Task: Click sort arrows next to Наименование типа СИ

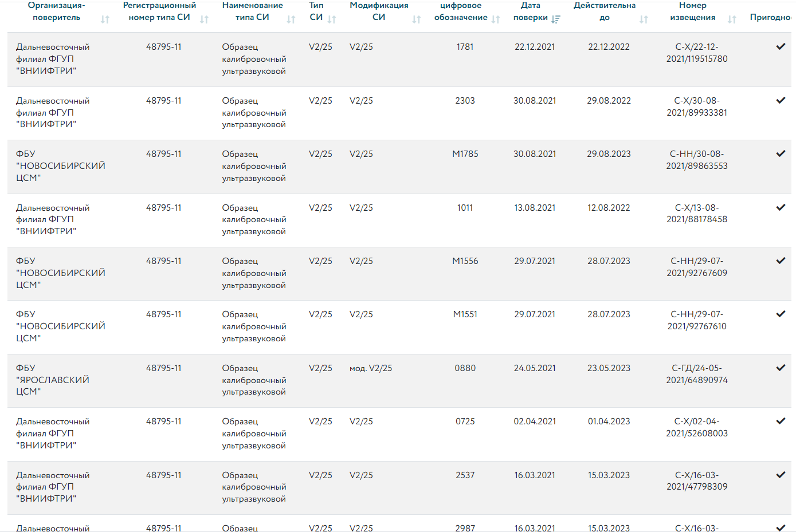Action: [x=291, y=19]
